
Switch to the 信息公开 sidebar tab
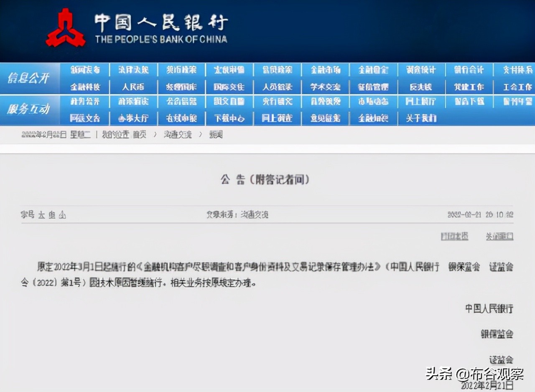[x=29, y=79]
